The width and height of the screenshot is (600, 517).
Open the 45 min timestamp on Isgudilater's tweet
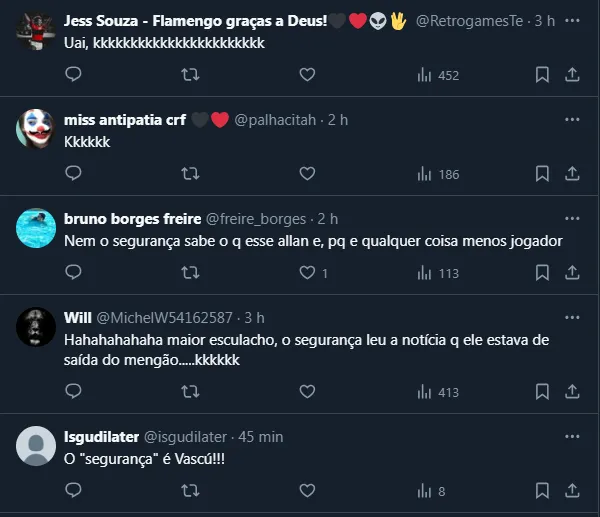point(264,437)
